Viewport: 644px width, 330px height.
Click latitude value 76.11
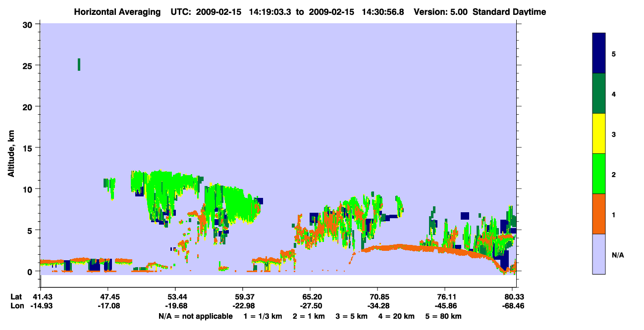pos(445,297)
